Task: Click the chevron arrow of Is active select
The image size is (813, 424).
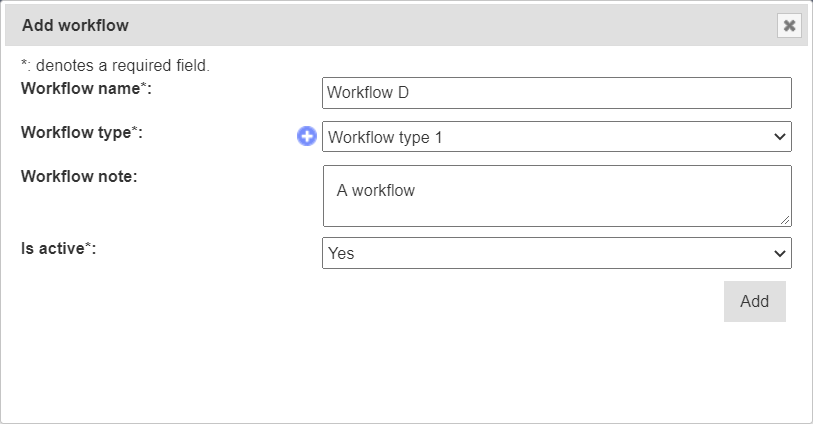Action: (x=780, y=253)
